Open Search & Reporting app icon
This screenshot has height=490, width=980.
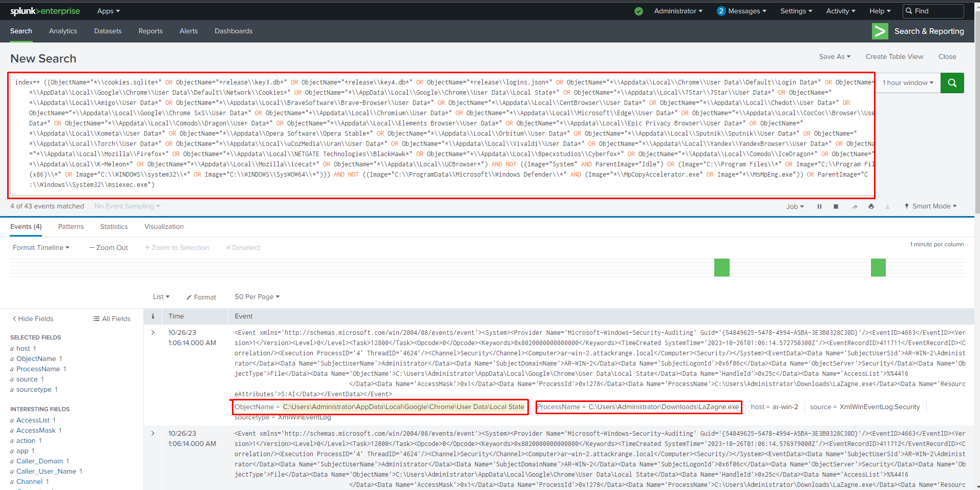click(879, 31)
